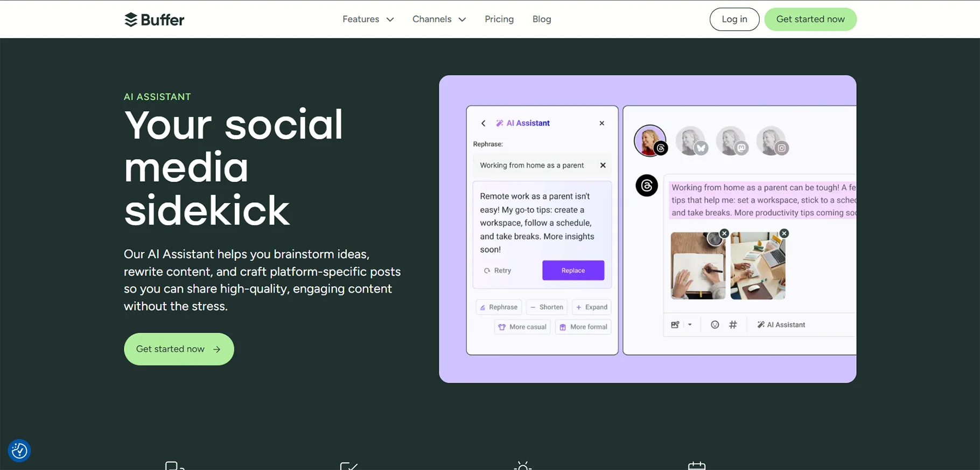Click the 'AI Assistant' panel title
980x470 pixels.
[523, 123]
